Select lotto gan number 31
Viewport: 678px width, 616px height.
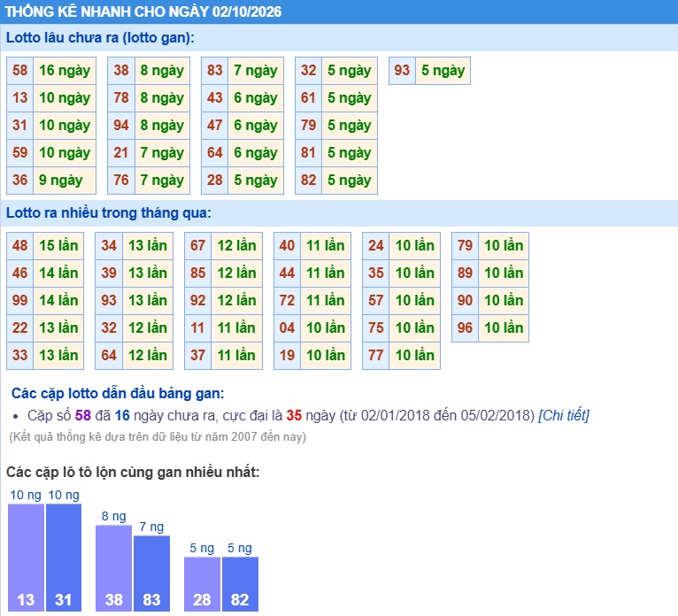(19, 126)
